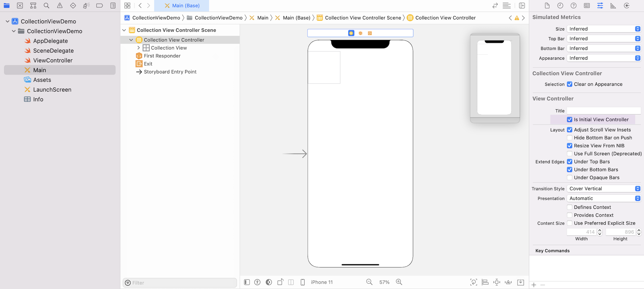
Task: Open the Quick Help inspector icon
Action: coord(574,6)
